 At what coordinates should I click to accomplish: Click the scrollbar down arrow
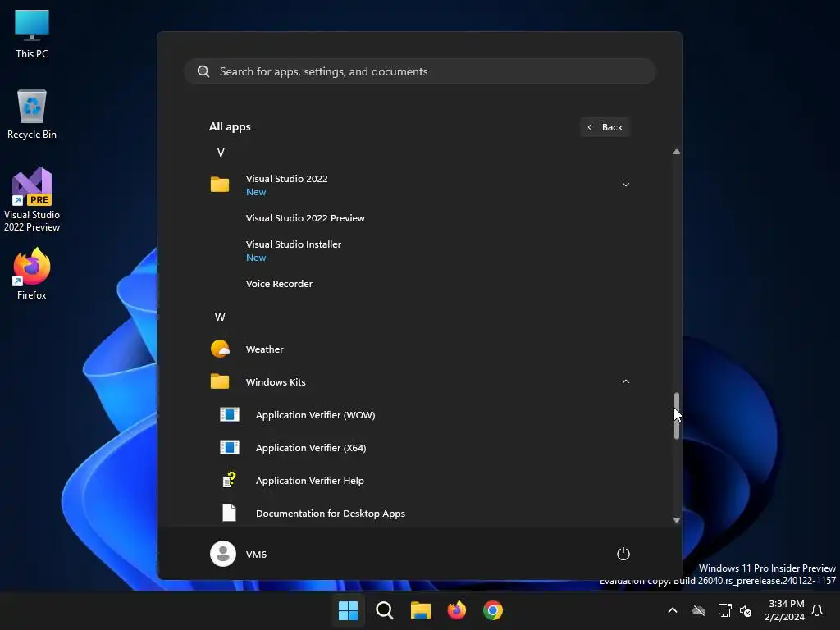pos(677,519)
